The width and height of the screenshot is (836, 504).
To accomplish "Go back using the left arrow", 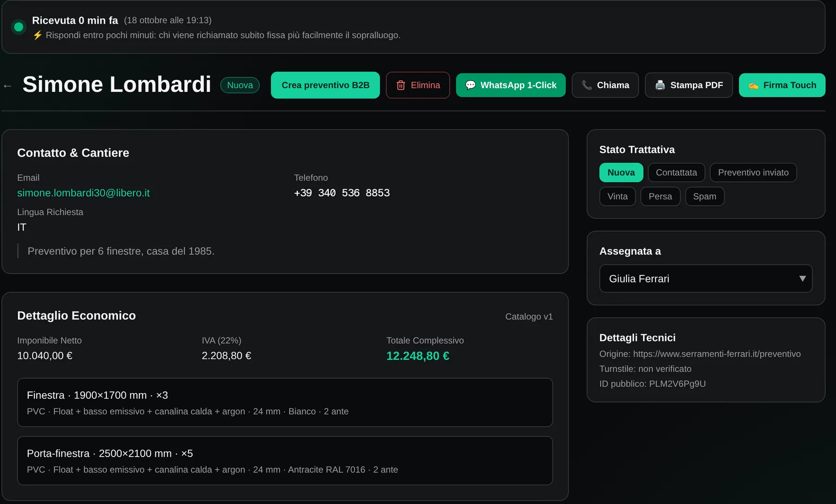I will click(7, 85).
